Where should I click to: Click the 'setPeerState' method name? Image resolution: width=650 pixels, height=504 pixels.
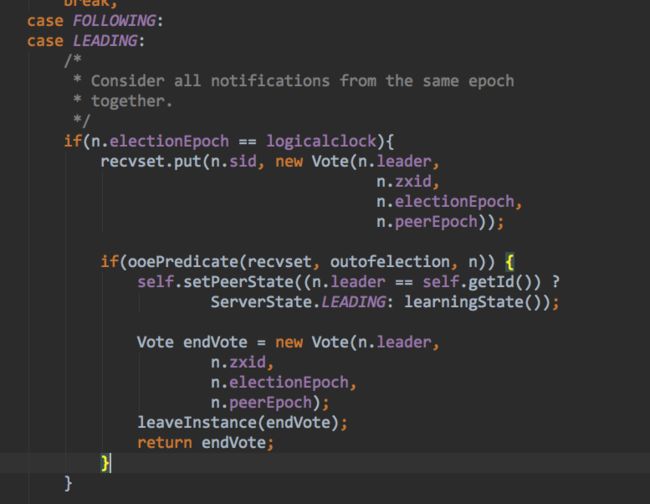238,282
